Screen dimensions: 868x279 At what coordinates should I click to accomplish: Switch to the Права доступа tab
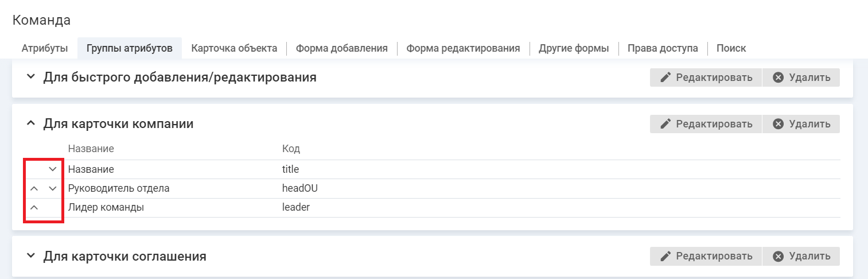(663, 48)
